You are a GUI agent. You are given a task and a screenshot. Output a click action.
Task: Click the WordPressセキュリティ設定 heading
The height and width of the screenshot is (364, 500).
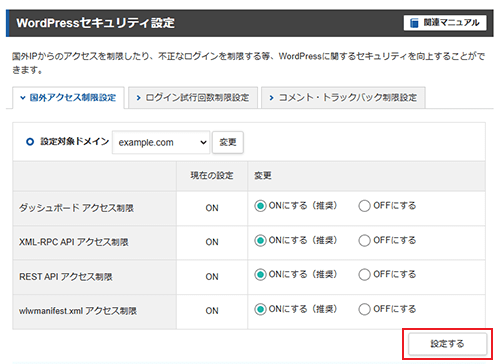[96, 23]
